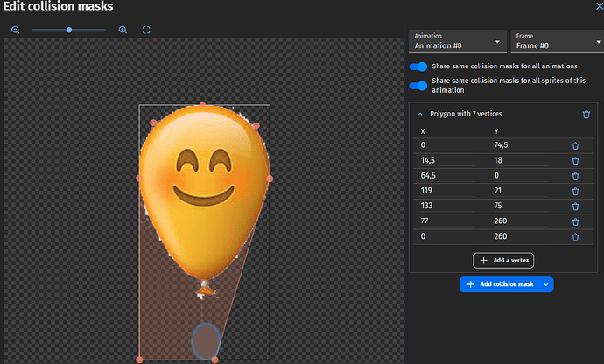This screenshot has height=364, width=604.
Task: Click the fit-to-screen zoom icon
Action: (x=146, y=30)
